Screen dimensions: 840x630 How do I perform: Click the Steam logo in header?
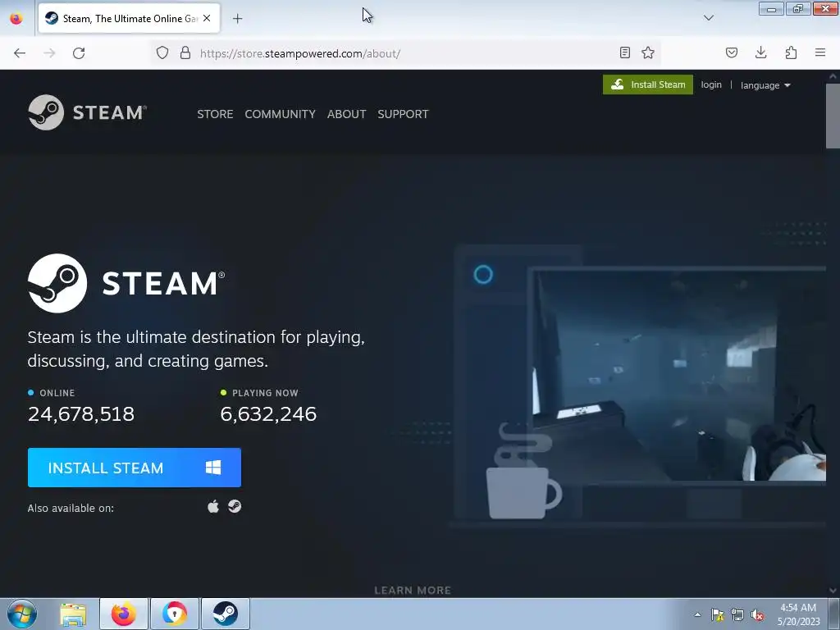click(x=87, y=112)
